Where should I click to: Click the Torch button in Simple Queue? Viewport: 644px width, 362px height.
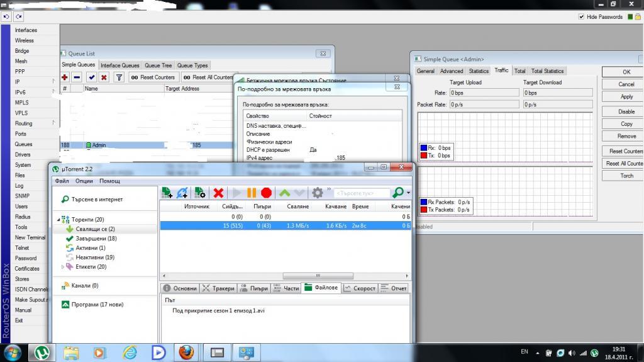point(626,176)
